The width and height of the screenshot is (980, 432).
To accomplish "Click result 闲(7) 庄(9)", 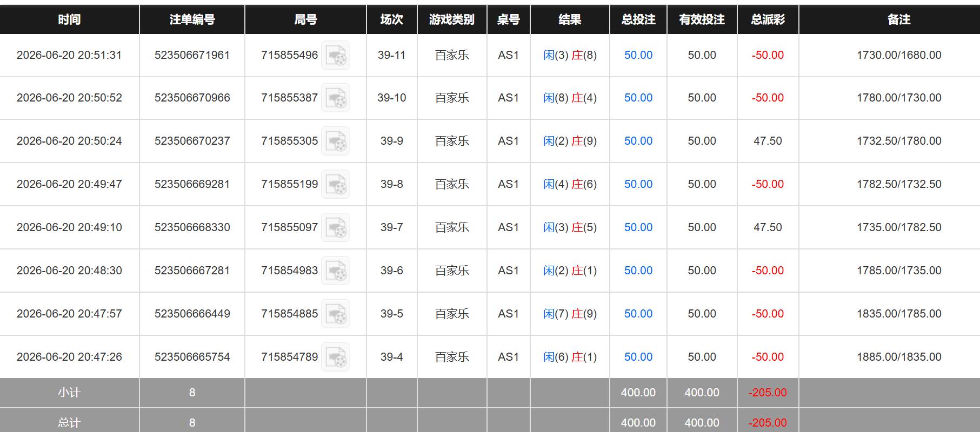I will coord(570,314).
